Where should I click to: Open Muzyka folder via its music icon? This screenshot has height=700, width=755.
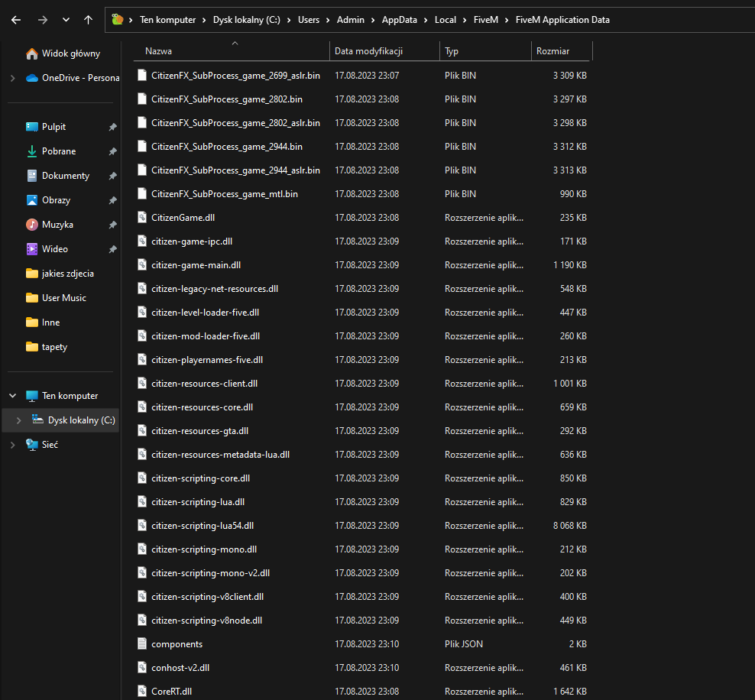pyautogui.click(x=32, y=225)
